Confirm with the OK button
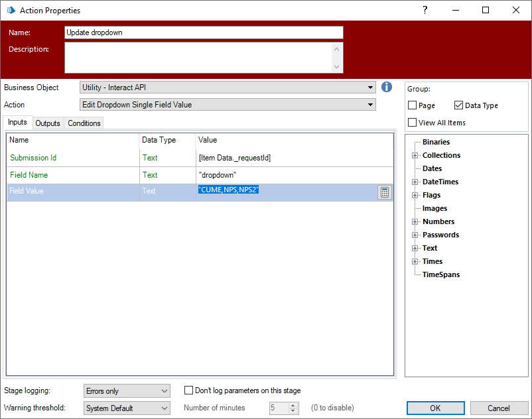Viewport: 532px width, 419px height. (435, 408)
